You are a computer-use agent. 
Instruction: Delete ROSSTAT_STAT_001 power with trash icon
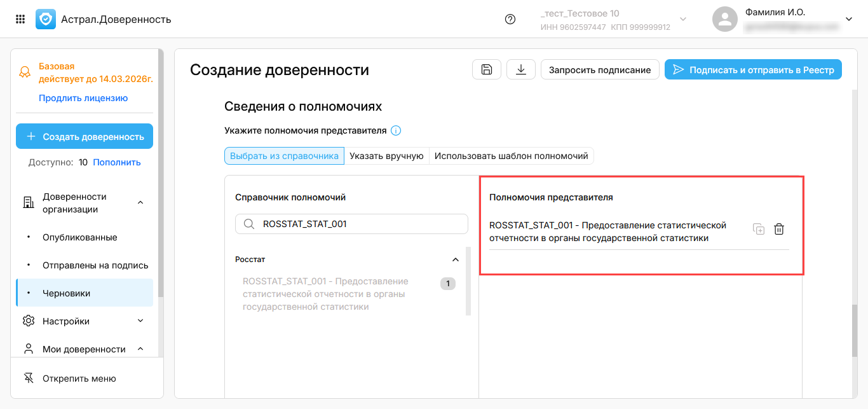pos(779,230)
